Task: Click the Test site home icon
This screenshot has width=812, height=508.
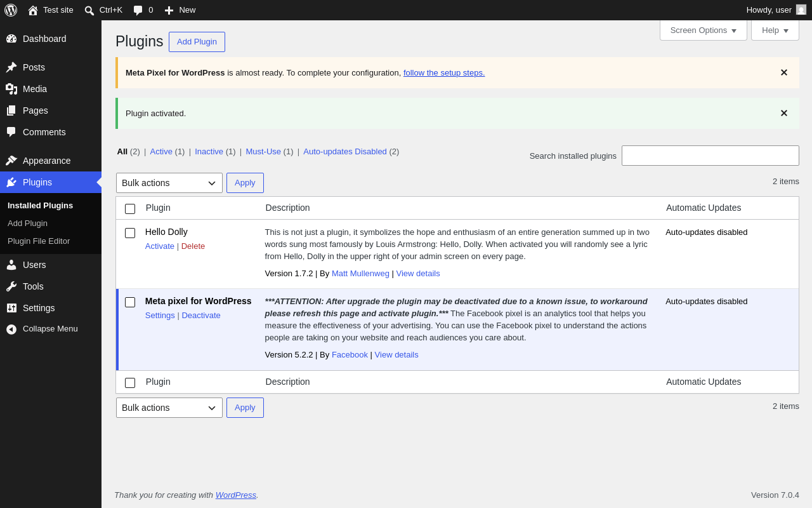Action: [x=33, y=10]
